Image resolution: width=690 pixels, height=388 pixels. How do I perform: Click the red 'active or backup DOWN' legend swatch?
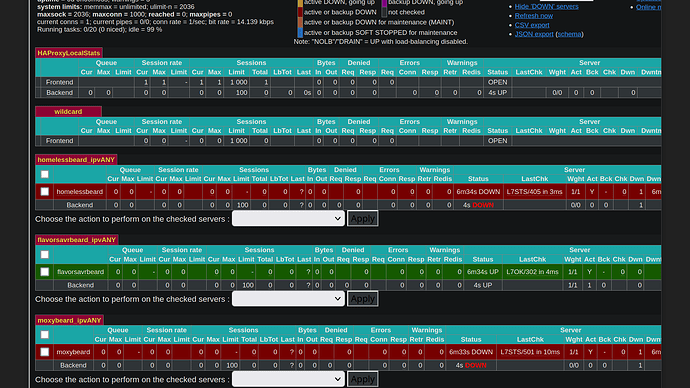300,12
